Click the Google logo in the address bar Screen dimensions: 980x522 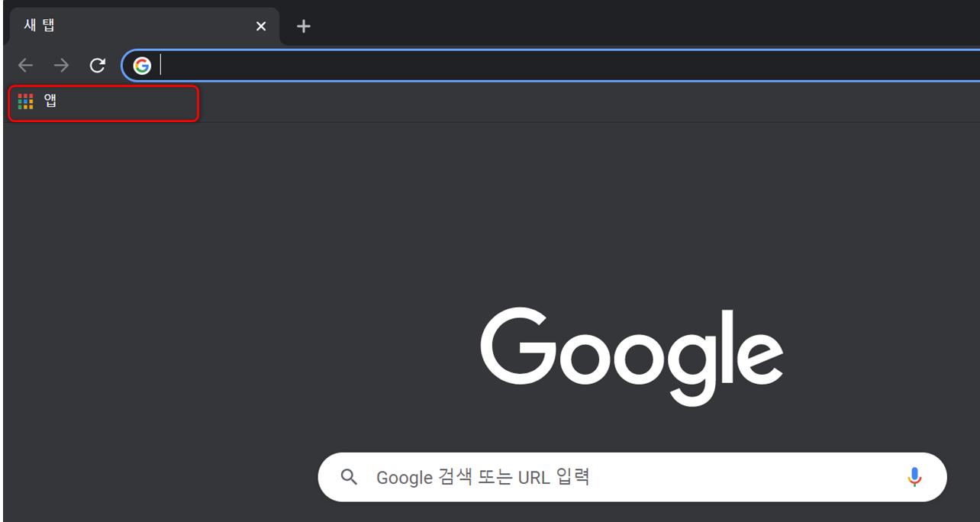142,66
